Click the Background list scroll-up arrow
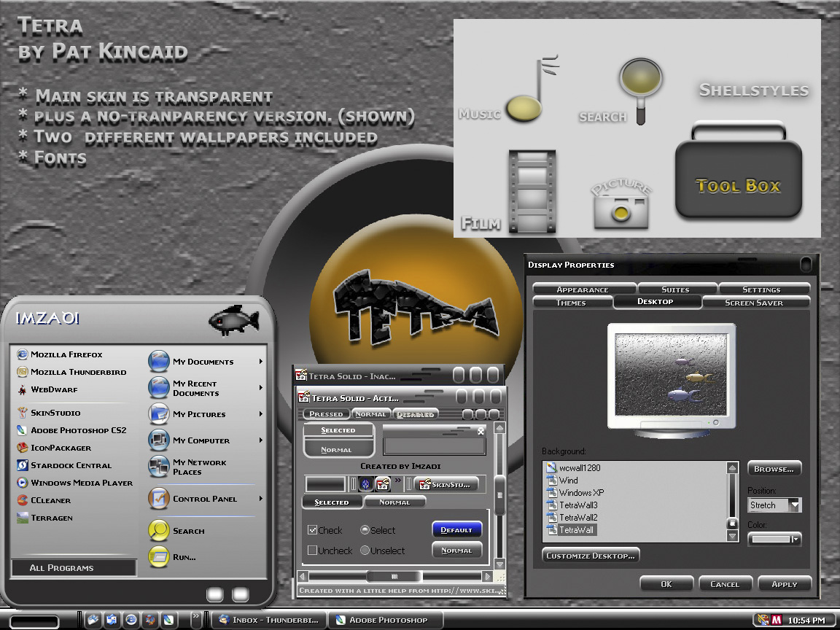 [732, 467]
